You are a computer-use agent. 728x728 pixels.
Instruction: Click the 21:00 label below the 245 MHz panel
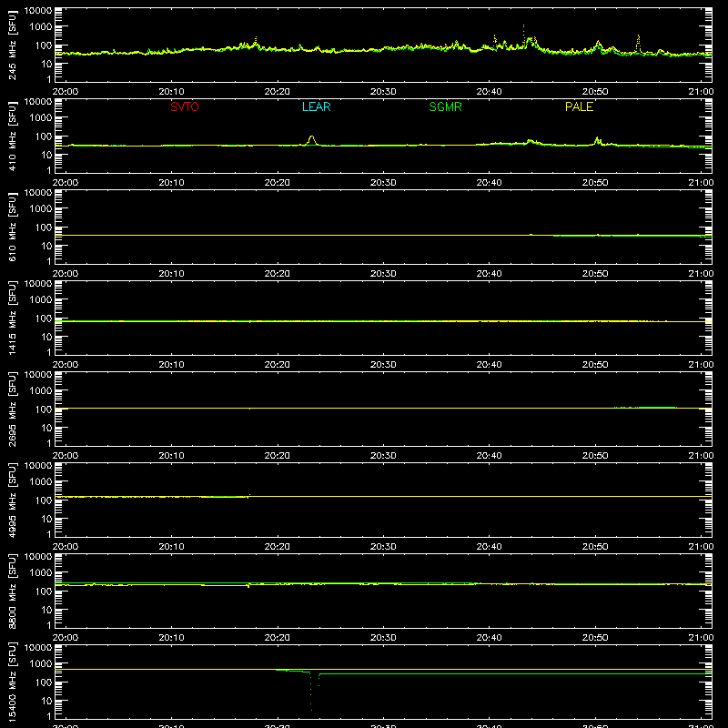coord(701,92)
